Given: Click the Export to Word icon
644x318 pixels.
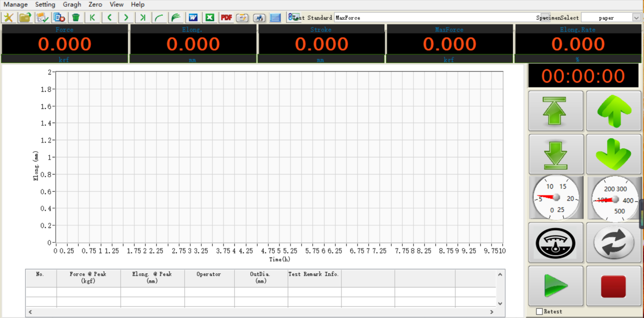Looking at the screenshot, I should [x=193, y=18].
